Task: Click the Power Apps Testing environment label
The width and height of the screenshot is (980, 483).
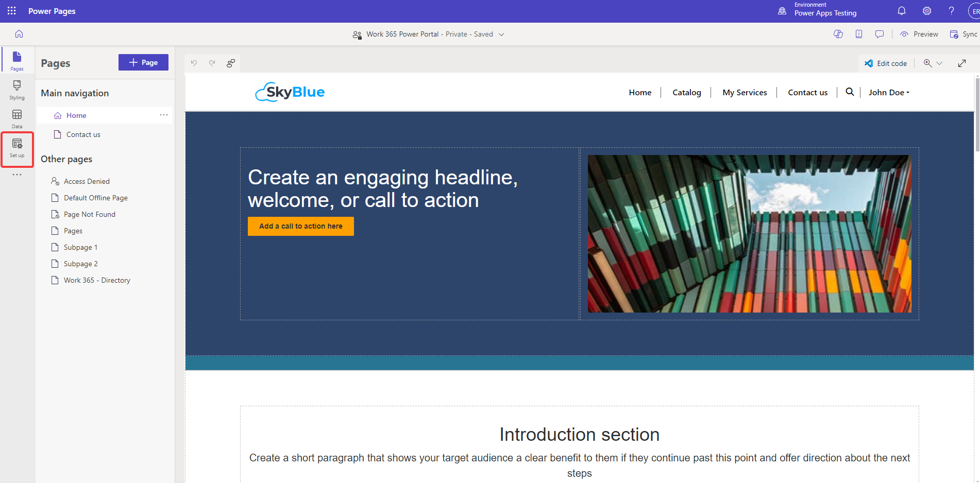Action: click(x=825, y=13)
